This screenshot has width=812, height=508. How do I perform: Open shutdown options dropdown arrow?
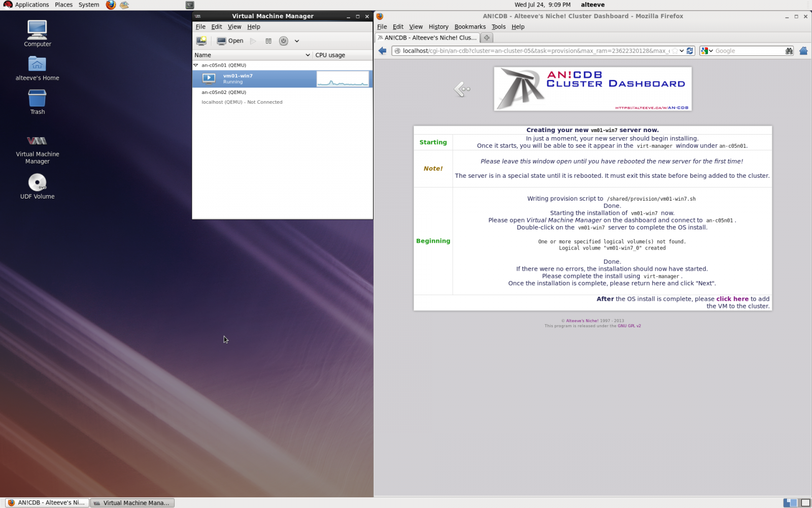297,41
